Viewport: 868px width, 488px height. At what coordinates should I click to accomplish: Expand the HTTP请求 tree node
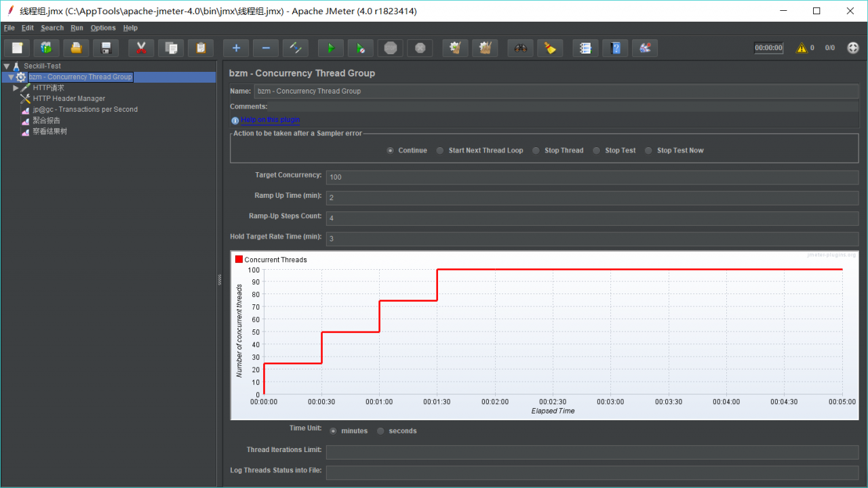tap(16, 88)
